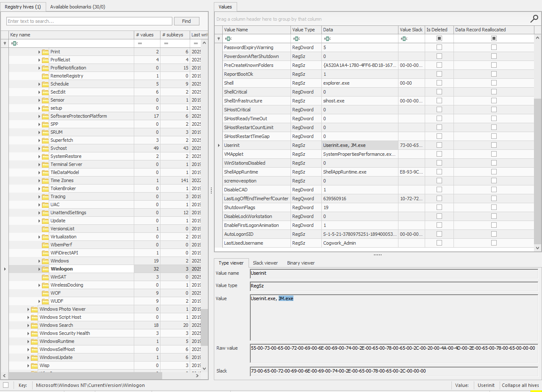Switch to the Slack viewer tab
Viewport: 542px width, 392px height.
point(265,263)
